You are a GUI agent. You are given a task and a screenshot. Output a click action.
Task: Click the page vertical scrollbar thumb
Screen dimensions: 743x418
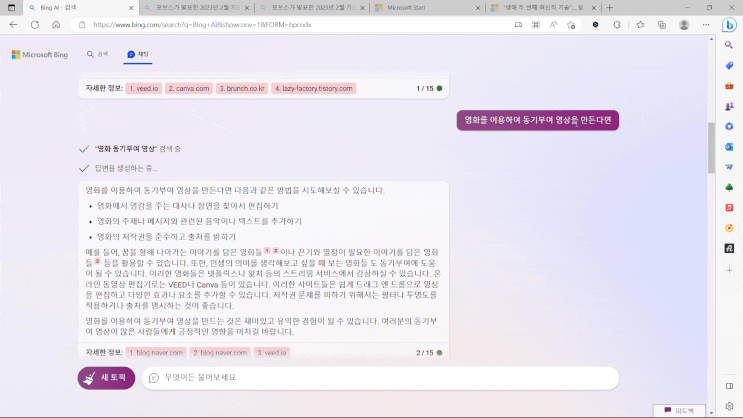click(711, 148)
